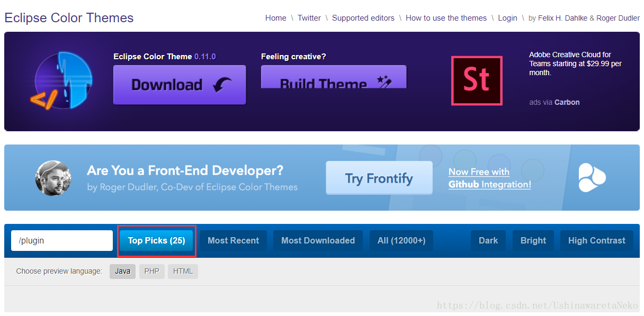Switch to Most Downloaded tab
The image size is (644, 316).
point(318,240)
